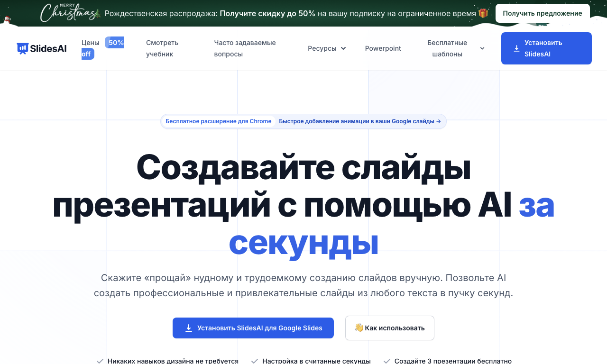Viewport: 607px width, 364px height.
Task: Click Установить SlidesAI для Google Slides button
Action: 253,328
